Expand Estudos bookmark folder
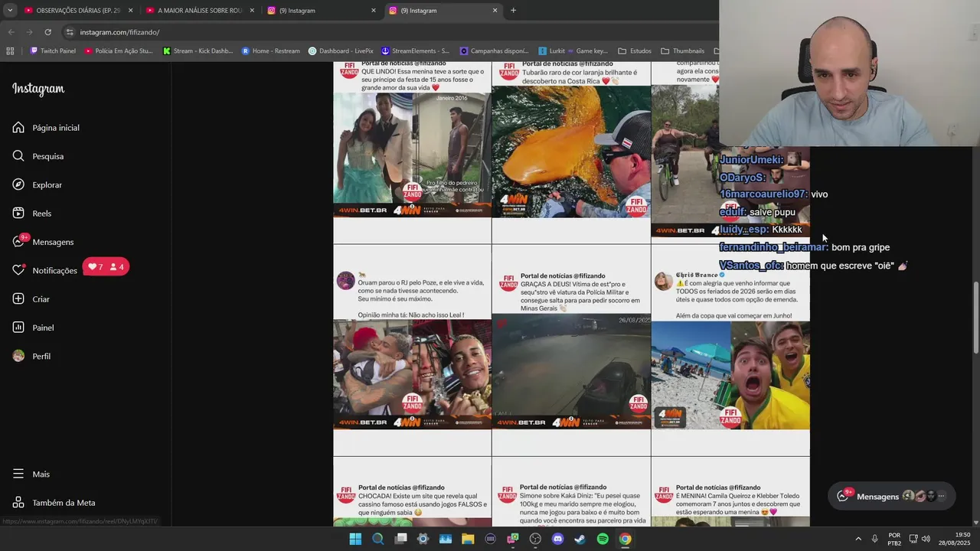 click(635, 51)
